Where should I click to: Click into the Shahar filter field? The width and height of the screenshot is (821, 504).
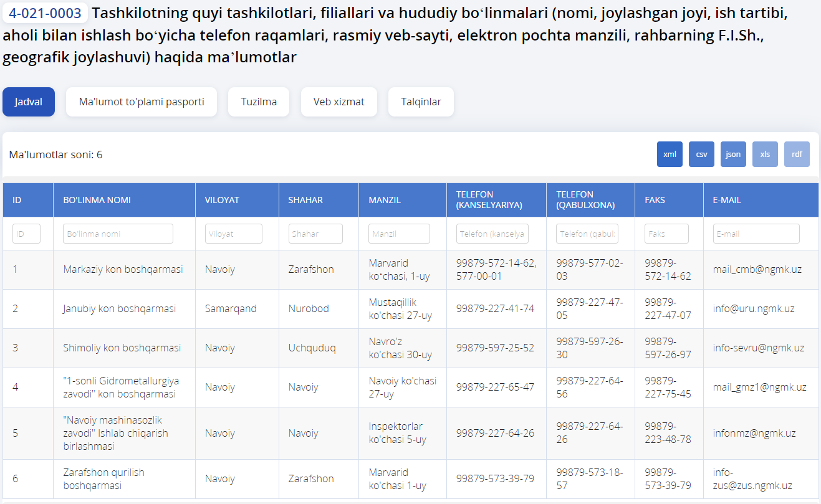click(x=315, y=234)
